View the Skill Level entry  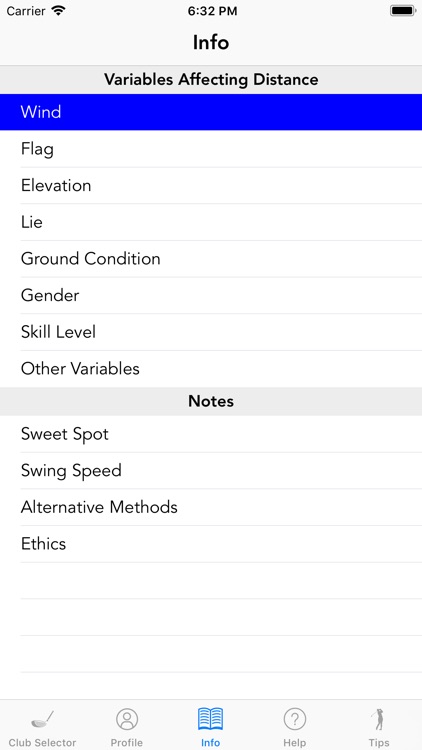coord(211,332)
